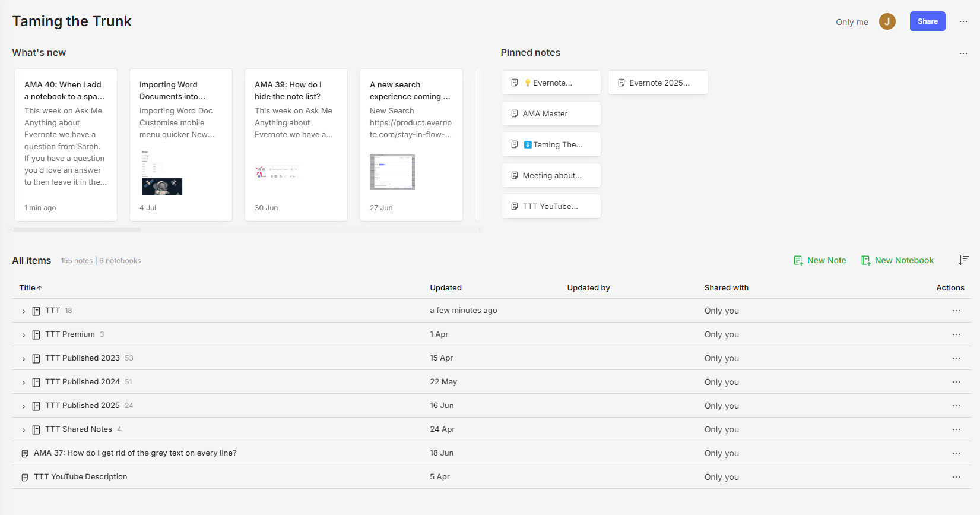980x515 pixels.
Task: Open the pinned Evernote 2025... note
Action: [x=658, y=83]
